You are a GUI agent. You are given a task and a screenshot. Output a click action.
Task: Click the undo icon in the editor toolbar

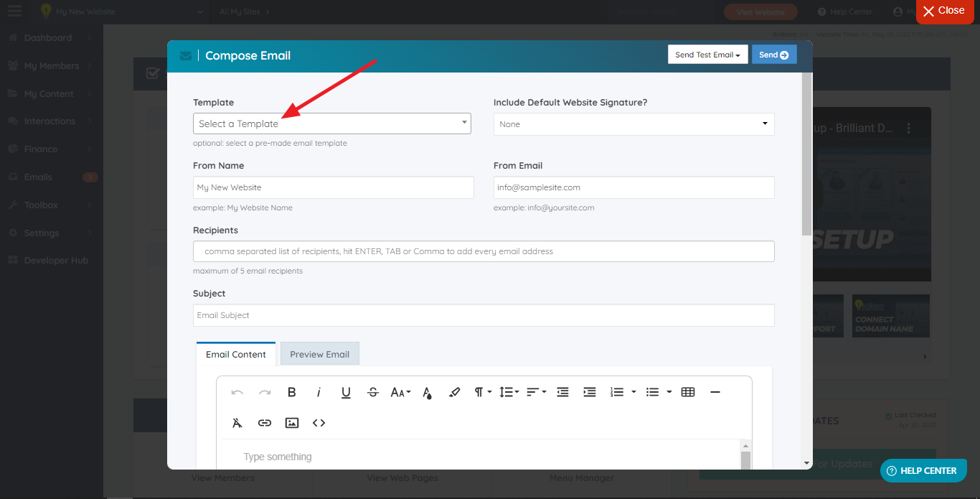(x=237, y=392)
